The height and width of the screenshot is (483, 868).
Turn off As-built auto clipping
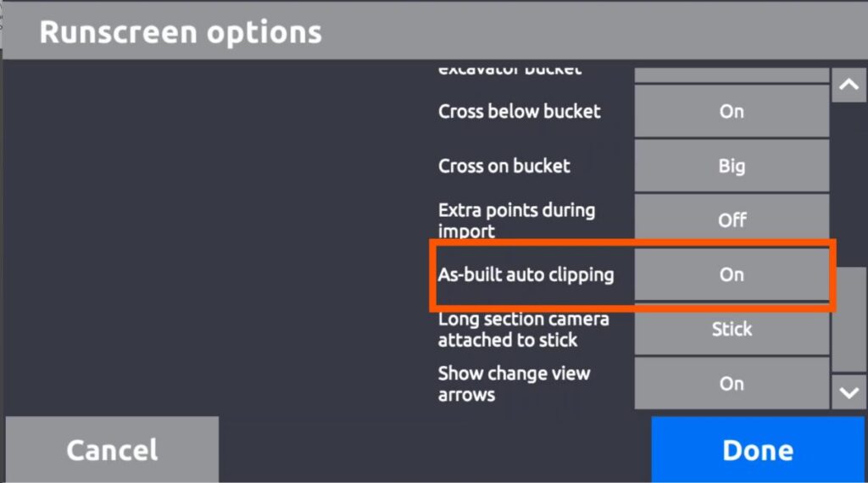[x=732, y=275]
